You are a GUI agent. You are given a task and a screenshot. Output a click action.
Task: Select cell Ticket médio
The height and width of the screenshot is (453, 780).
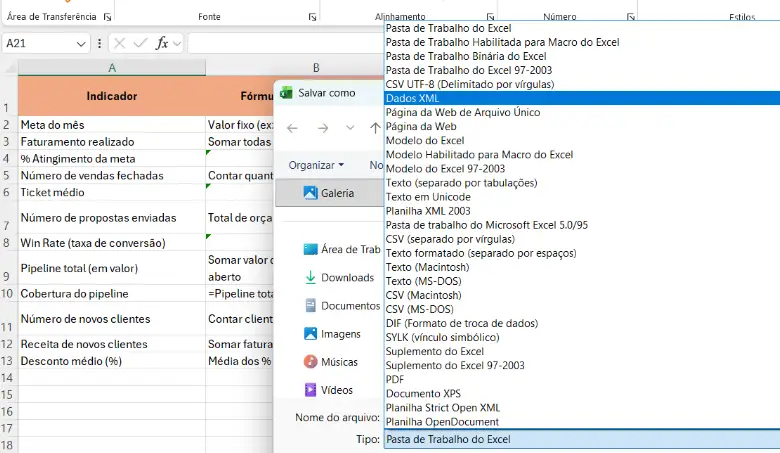(x=112, y=192)
